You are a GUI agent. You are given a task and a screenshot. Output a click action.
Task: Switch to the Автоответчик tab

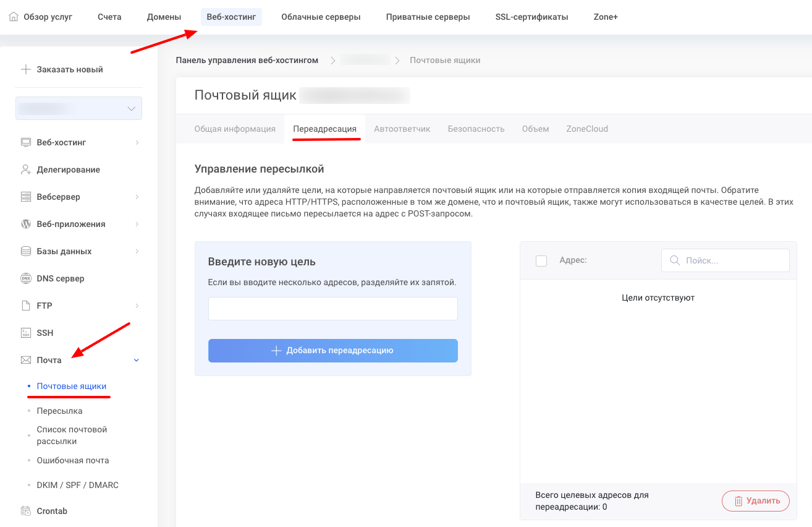(x=402, y=129)
